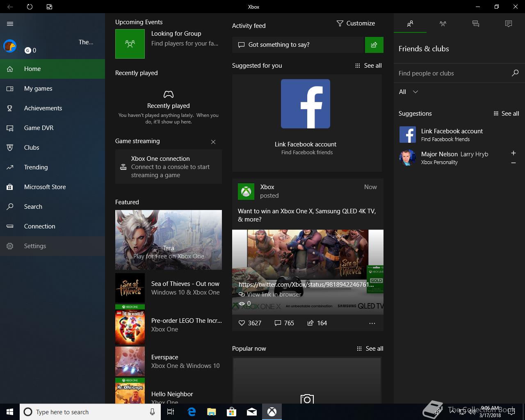The image size is (525, 420).
Task: Switch to the Messages tab
Action: 476,24
